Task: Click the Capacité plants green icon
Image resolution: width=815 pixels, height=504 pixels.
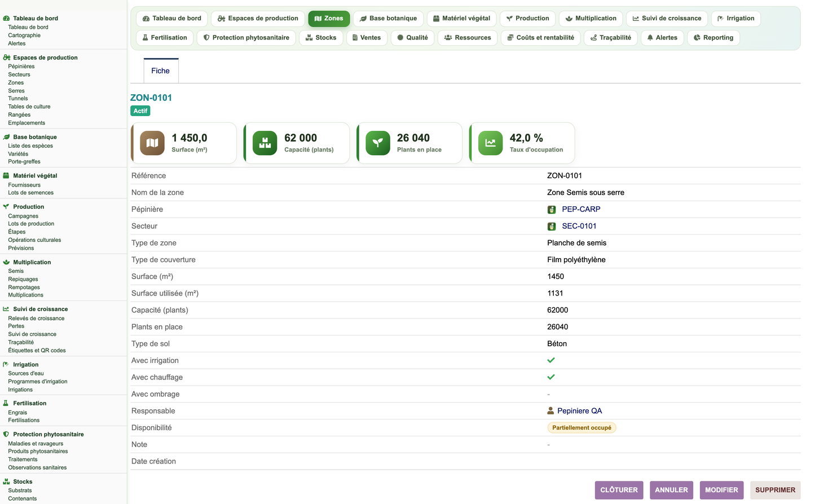Action: coord(265,143)
